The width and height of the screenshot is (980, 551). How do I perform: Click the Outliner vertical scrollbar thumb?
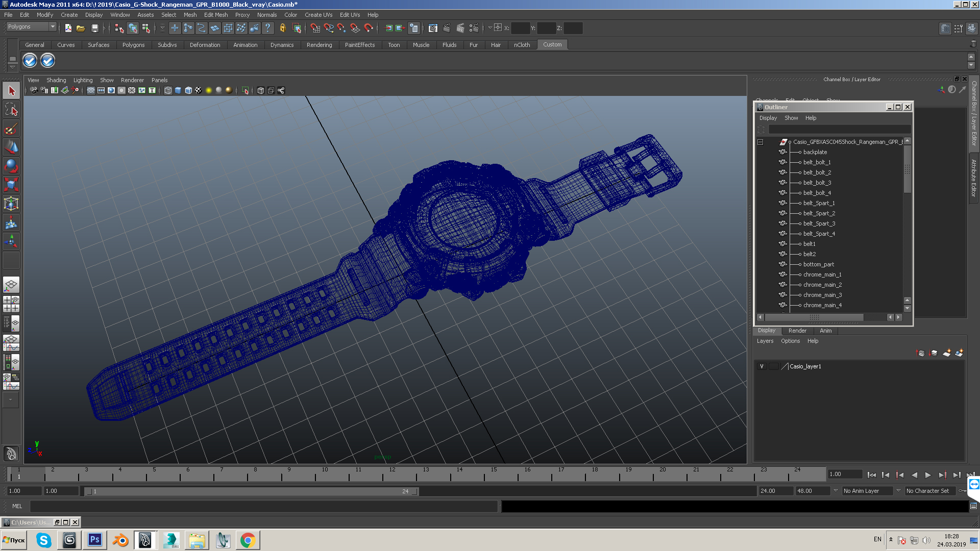[x=907, y=169]
